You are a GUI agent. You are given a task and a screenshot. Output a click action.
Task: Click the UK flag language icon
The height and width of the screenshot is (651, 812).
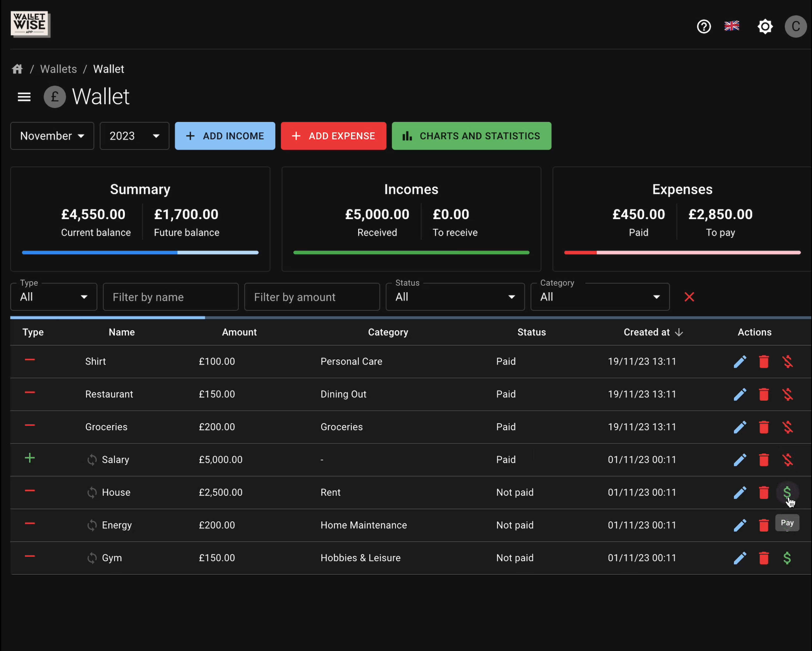coord(731,26)
